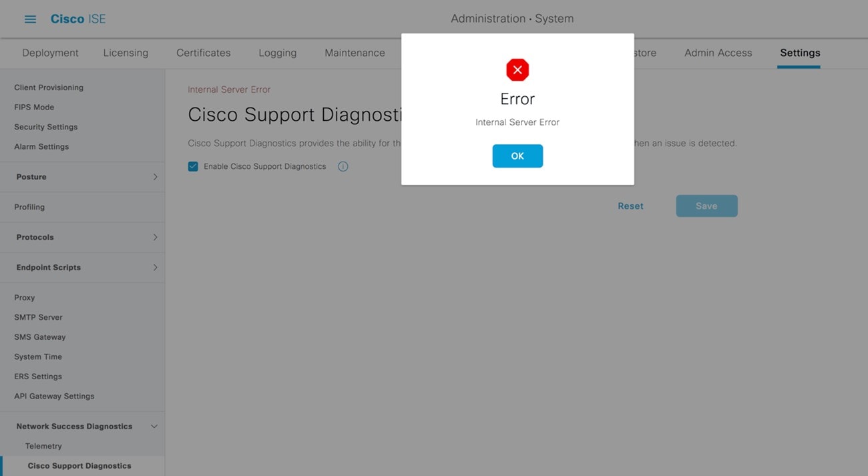Select Posture in the sidebar
Image resolution: width=868 pixels, height=476 pixels.
pyautogui.click(x=31, y=177)
